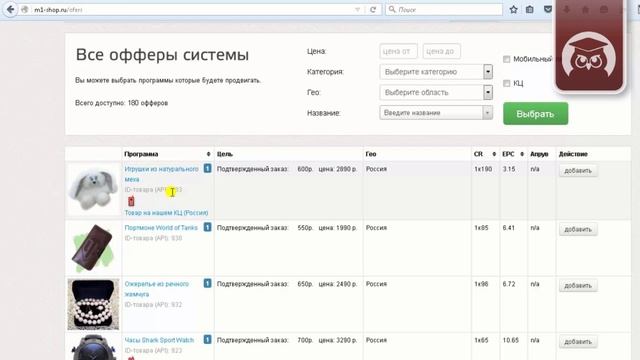Open the Выберите область geo dropdown

click(436, 92)
